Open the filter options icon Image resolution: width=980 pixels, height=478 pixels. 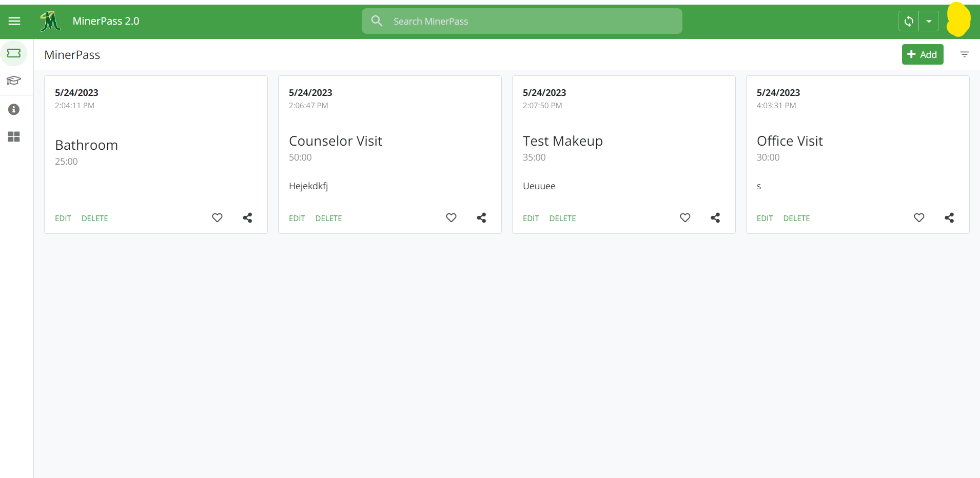pos(965,54)
